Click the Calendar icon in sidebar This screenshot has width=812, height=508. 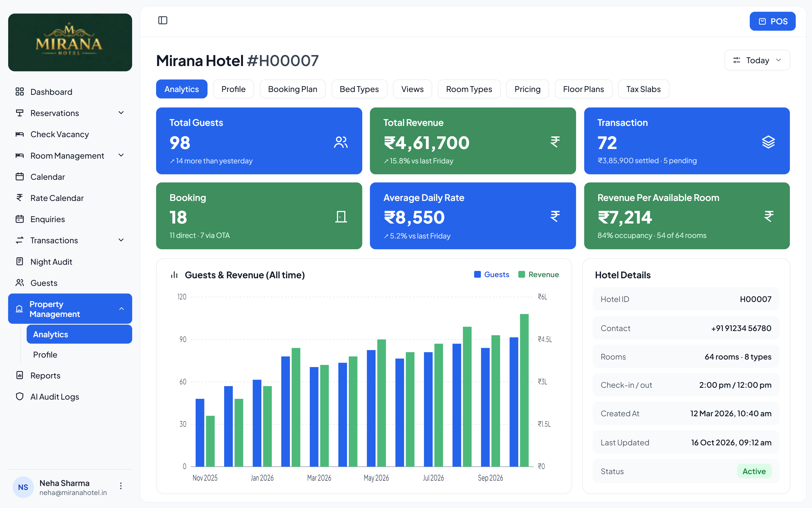[20, 177]
